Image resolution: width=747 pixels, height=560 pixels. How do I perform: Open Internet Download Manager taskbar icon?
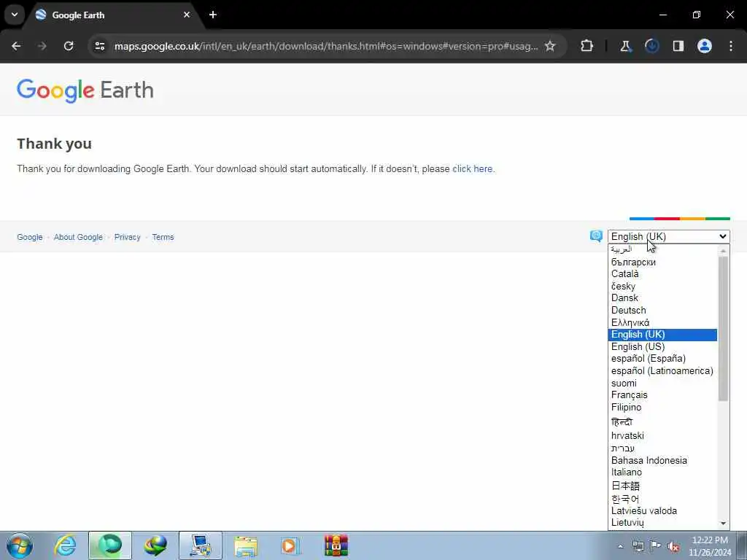(155, 545)
